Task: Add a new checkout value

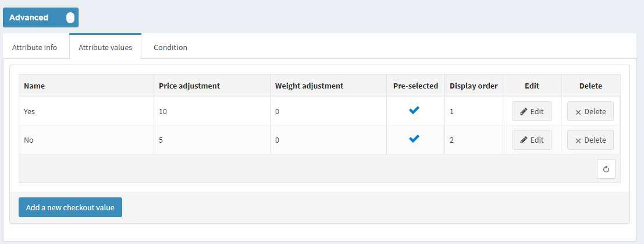Action: pos(70,207)
